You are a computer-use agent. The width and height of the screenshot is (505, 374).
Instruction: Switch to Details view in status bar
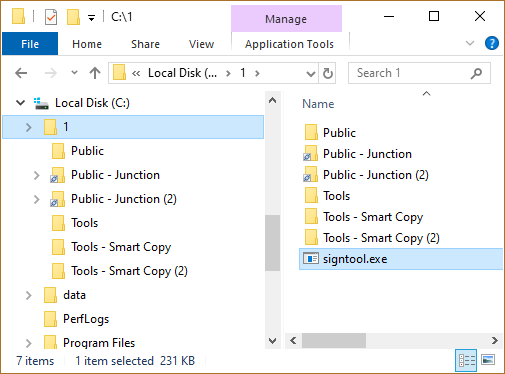pyautogui.click(x=466, y=360)
